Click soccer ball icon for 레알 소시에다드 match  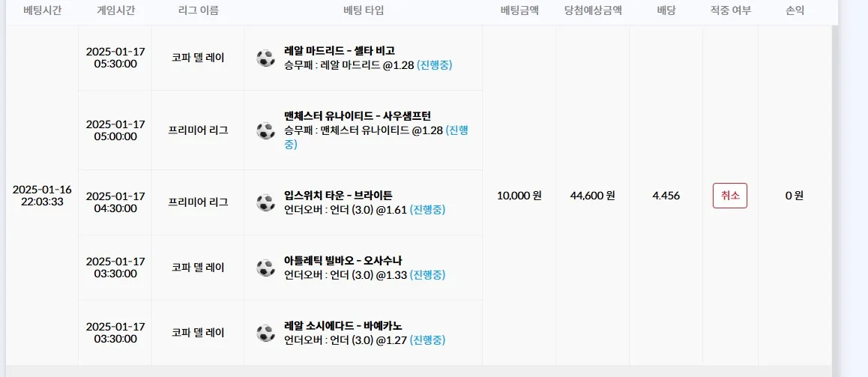(x=265, y=334)
